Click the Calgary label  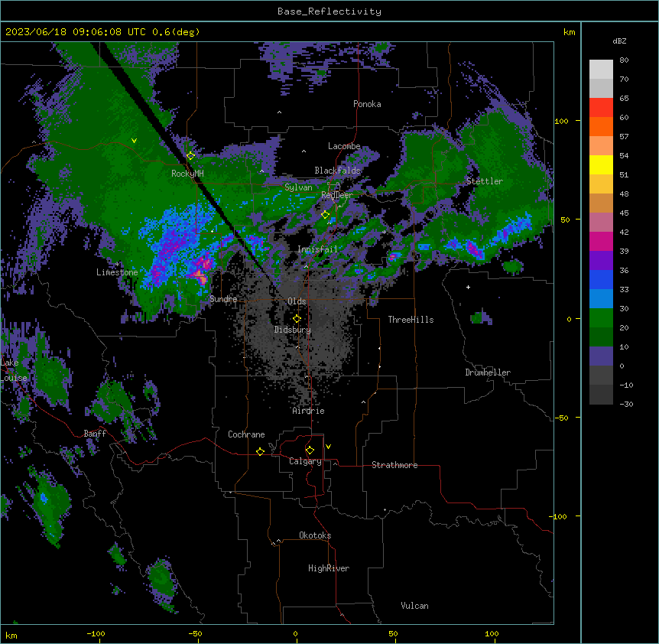[x=305, y=461]
